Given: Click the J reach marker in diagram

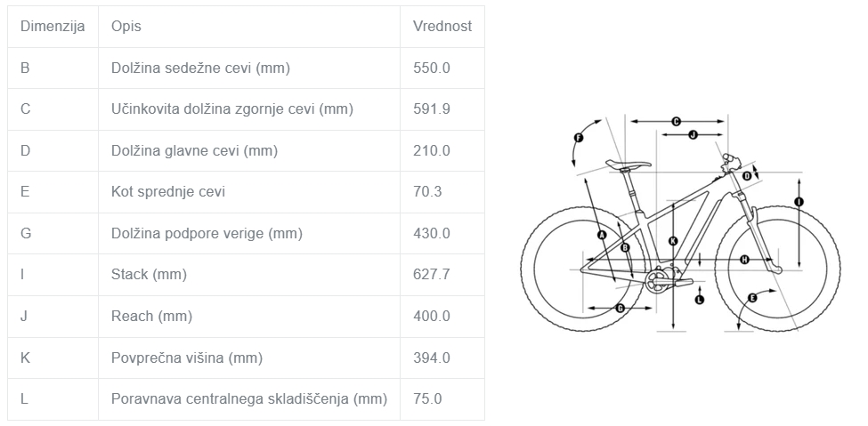Looking at the screenshot, I should pyautogui.click(x=693, y=134).
